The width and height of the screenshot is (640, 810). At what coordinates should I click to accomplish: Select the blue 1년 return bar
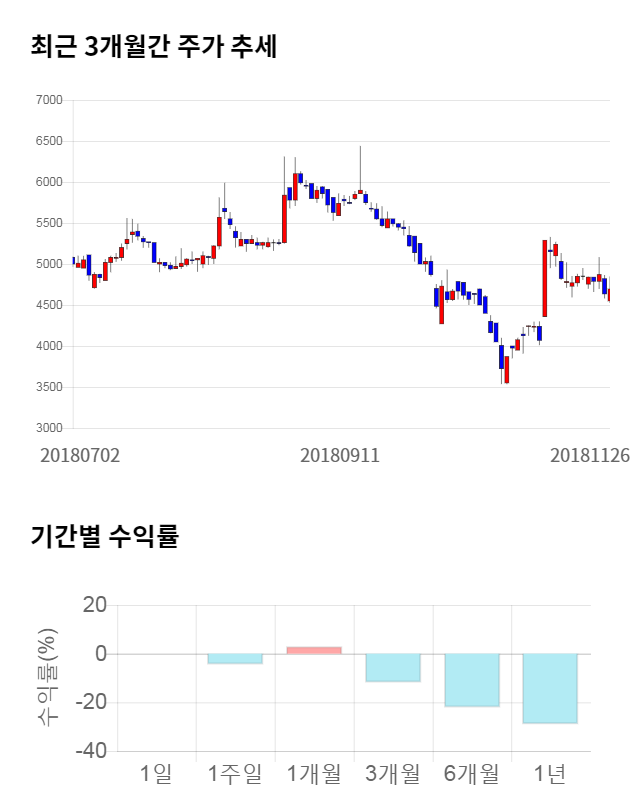click(x=550, y=688)
